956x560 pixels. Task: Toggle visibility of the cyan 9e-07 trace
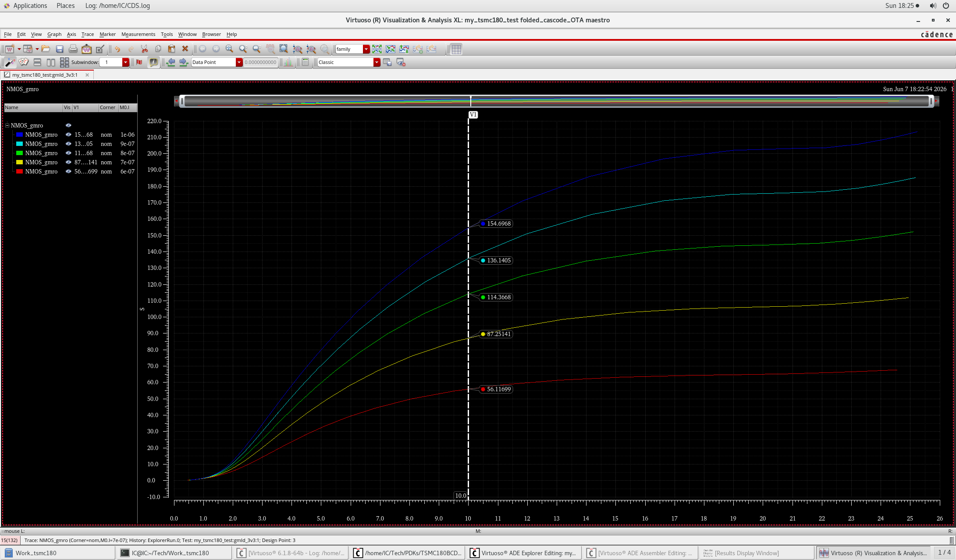tap(68, 144)
